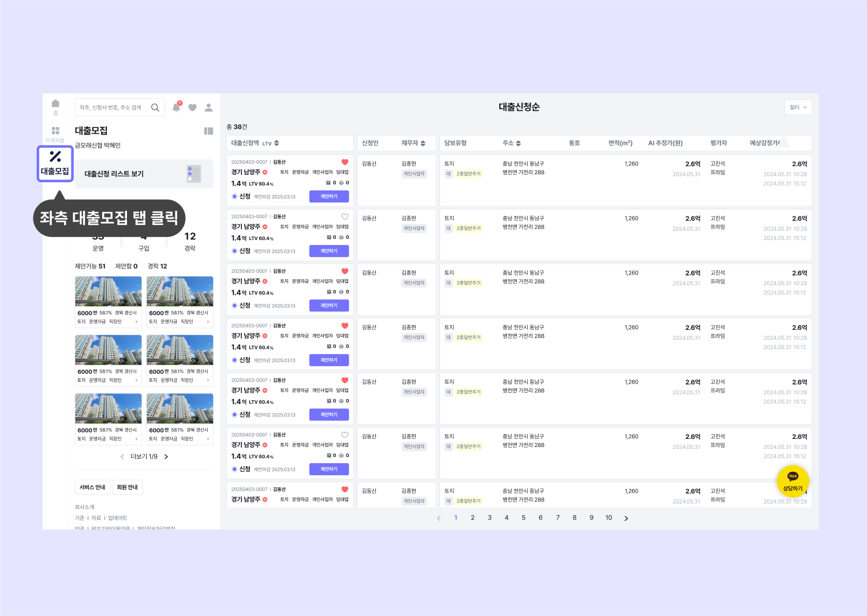Sort by 대출신청액 LTV column arrows
Image resolution: width=867 pixels, height=616 pixels.
(x=276, y=143)
